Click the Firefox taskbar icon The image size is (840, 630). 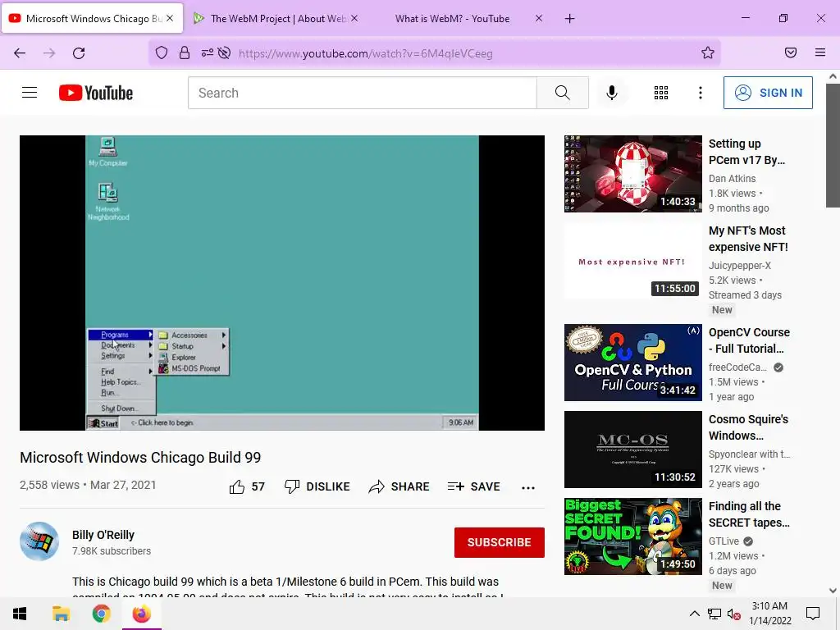click(x=142, y=614)
